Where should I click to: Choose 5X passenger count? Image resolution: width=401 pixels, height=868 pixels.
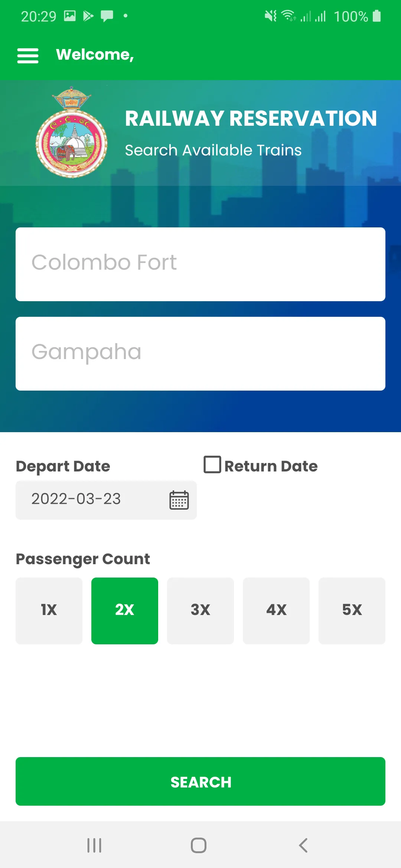pos(352,611)
